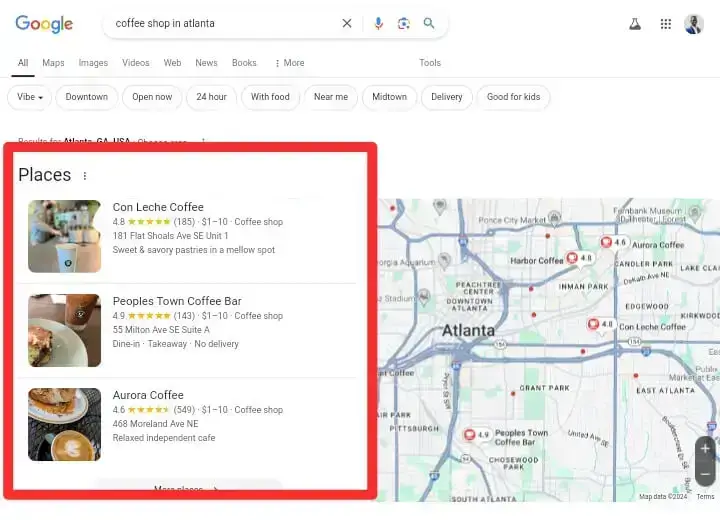
Task: Open the Peoples Town Coffee Bar listing title
Action: pos(177,301)
